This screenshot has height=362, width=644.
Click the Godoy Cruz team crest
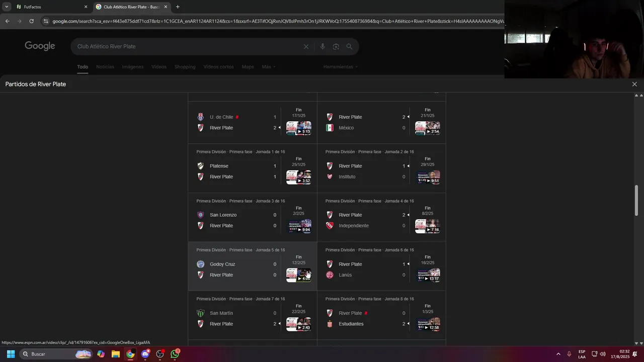click(200, 264)
